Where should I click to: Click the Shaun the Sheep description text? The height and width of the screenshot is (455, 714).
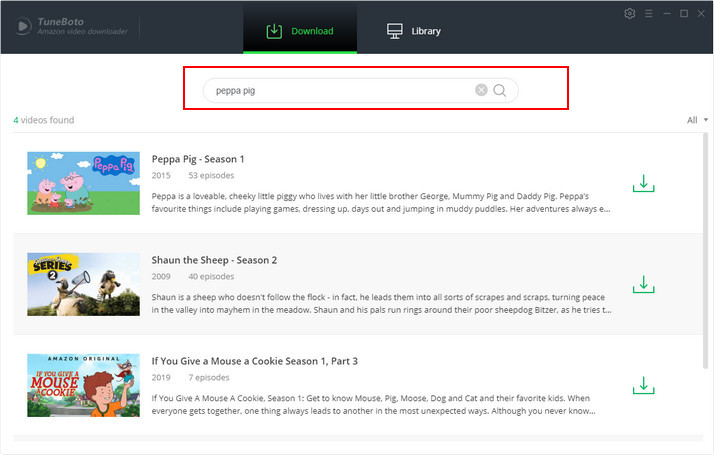click(382, 304)
